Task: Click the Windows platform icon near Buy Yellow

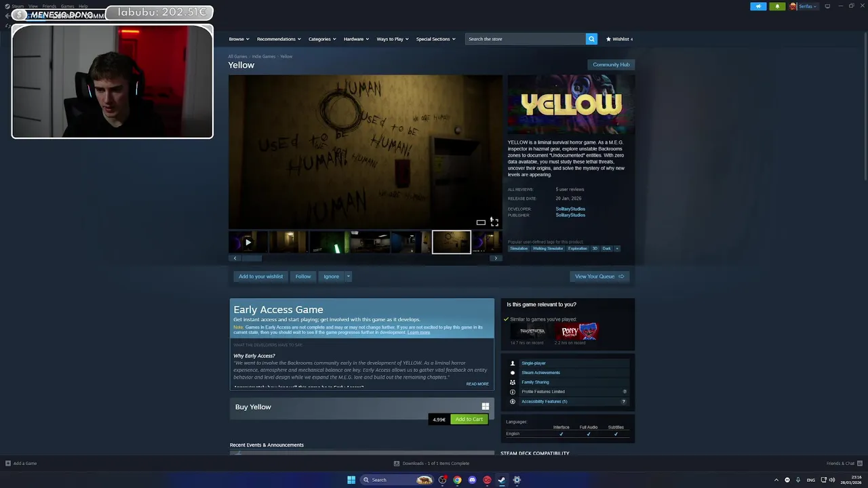Action: [486, 407]
